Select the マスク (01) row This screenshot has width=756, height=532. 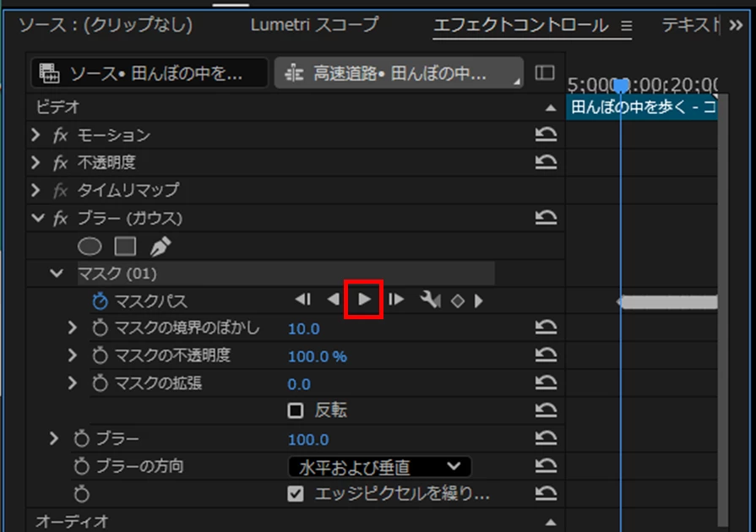286,274
